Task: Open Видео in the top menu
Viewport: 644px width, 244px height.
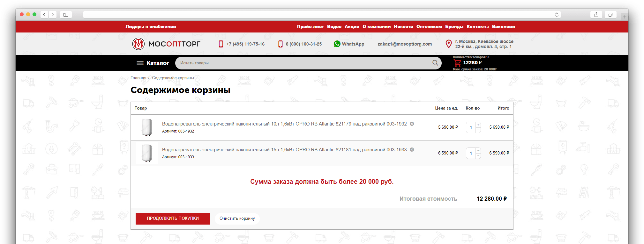Action: pyautogui.click(x=334, y=27)
